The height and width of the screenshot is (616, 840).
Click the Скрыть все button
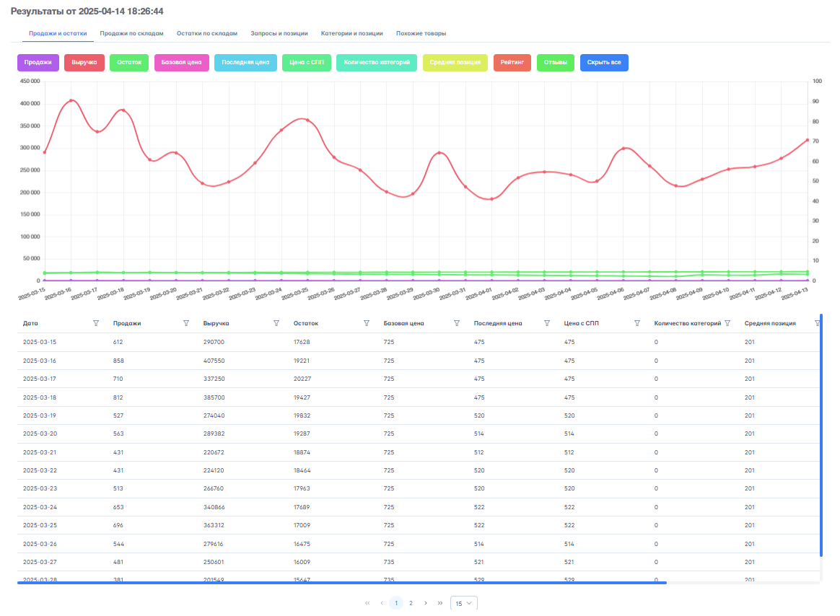(x=604, y=63)
